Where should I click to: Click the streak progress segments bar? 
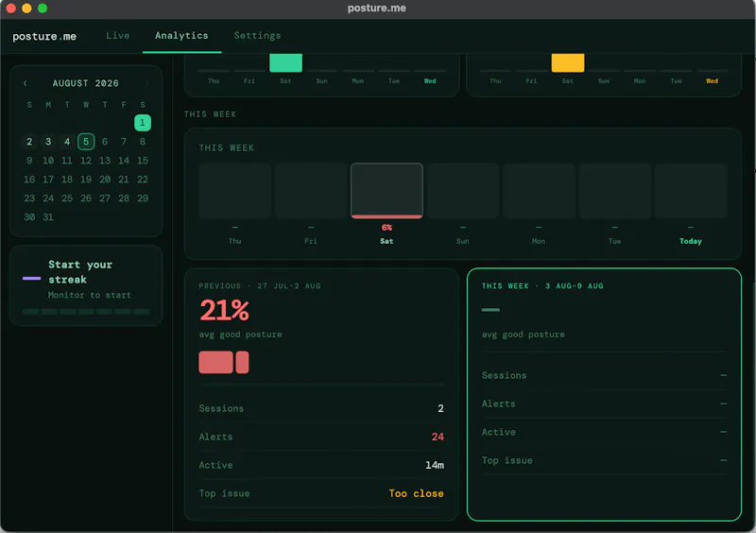[x=86, y=312]
